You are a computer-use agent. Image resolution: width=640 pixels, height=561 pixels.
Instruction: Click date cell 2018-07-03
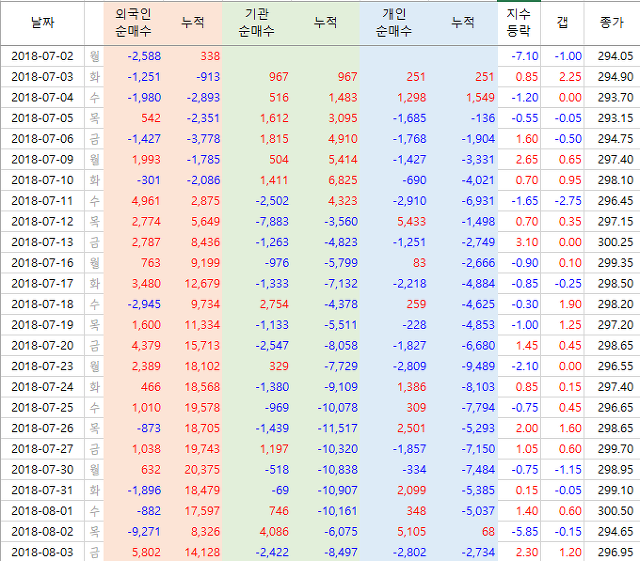42,77
